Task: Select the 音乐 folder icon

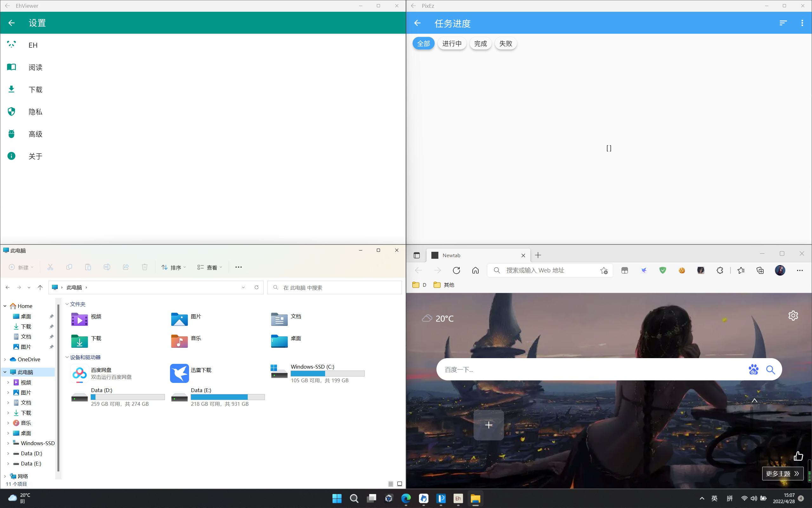Action: (x=180, y=341)
